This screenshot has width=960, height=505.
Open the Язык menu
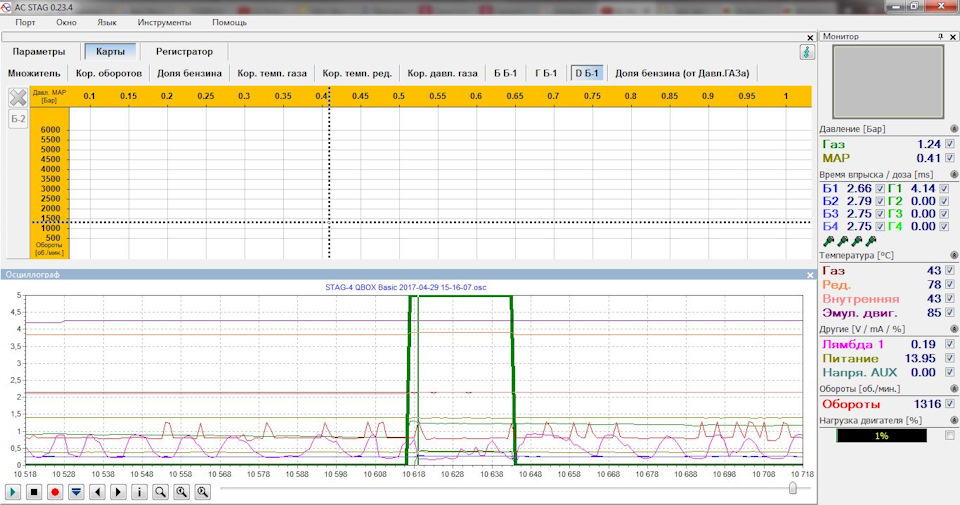click(107, 23)
